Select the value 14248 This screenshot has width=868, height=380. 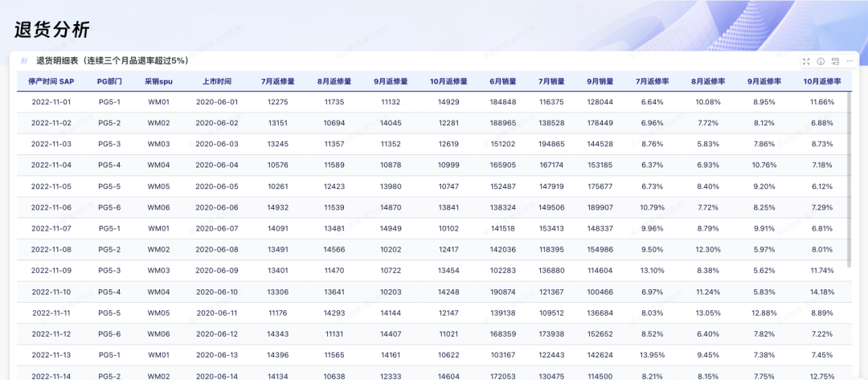click(x=449, y=292)
